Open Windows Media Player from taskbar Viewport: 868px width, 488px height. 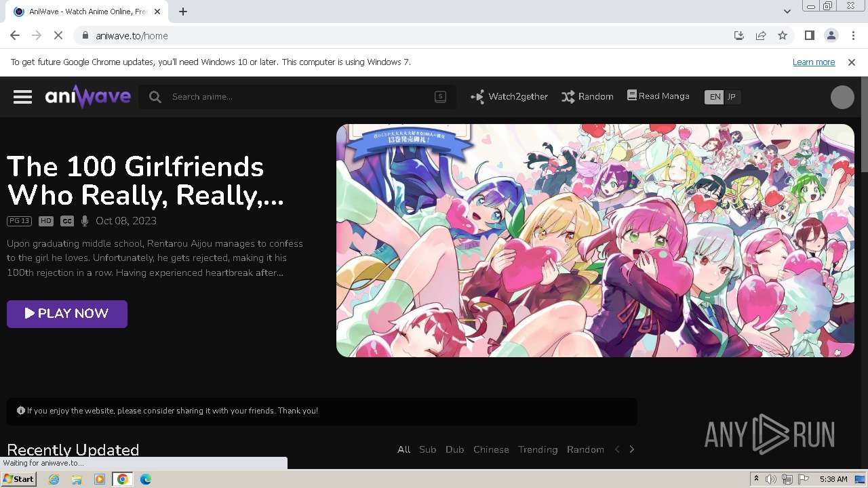point(100,479)
